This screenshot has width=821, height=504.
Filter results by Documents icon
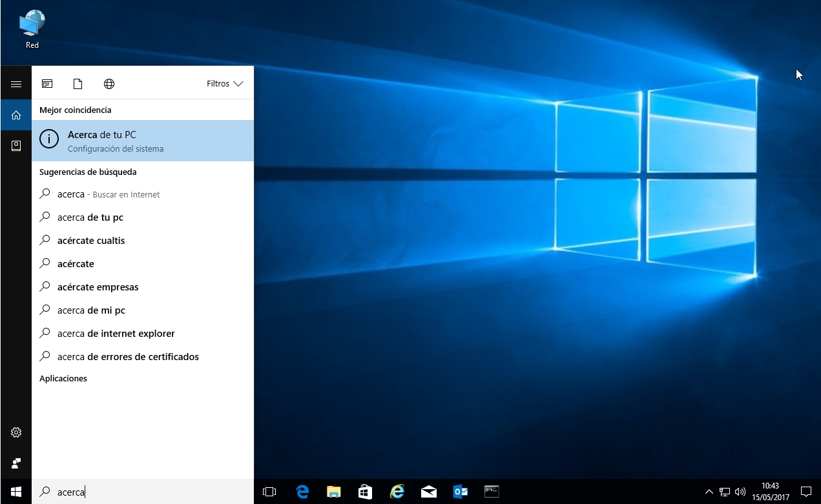click(78, 84)
